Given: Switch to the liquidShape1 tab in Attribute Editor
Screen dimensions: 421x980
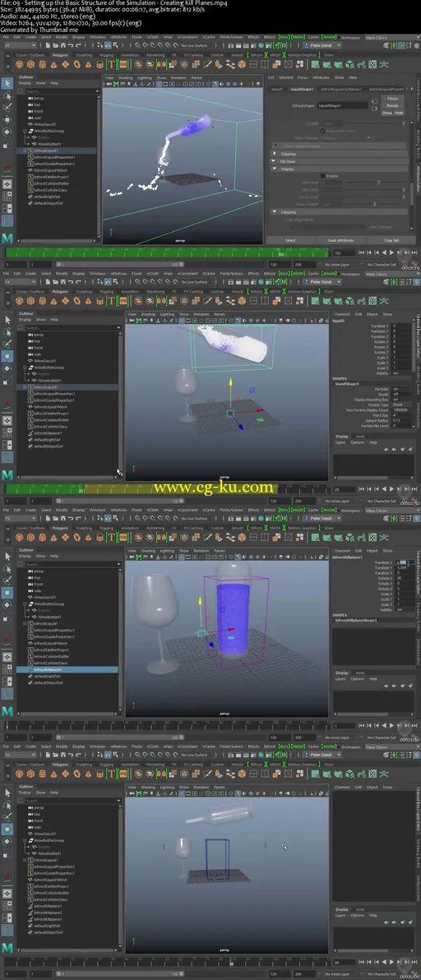Looking at the screenshot, I should tap(303, 90).
